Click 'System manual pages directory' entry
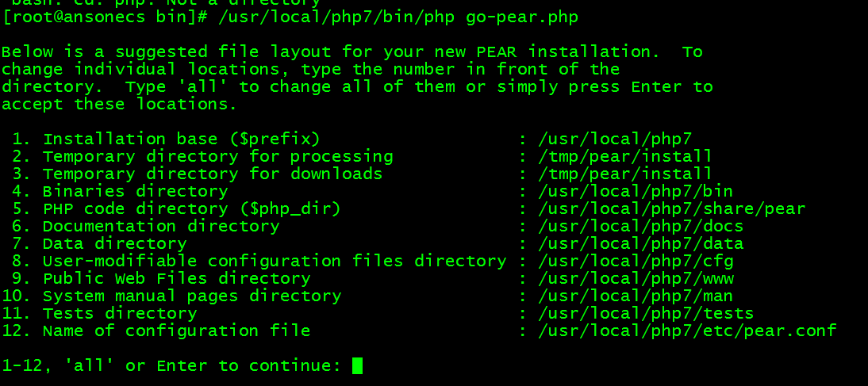Screen dimensions: 868x386 [x=192, y=296]
